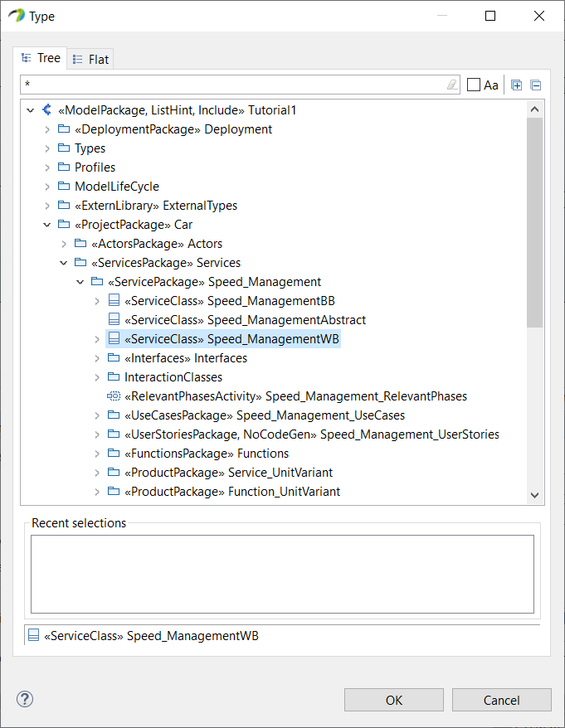Click the Speed_ManagementBB class icon
Image resolution: width=565 pixels, height=728 pixels.
pyautogui.click(x=114, y=300)
